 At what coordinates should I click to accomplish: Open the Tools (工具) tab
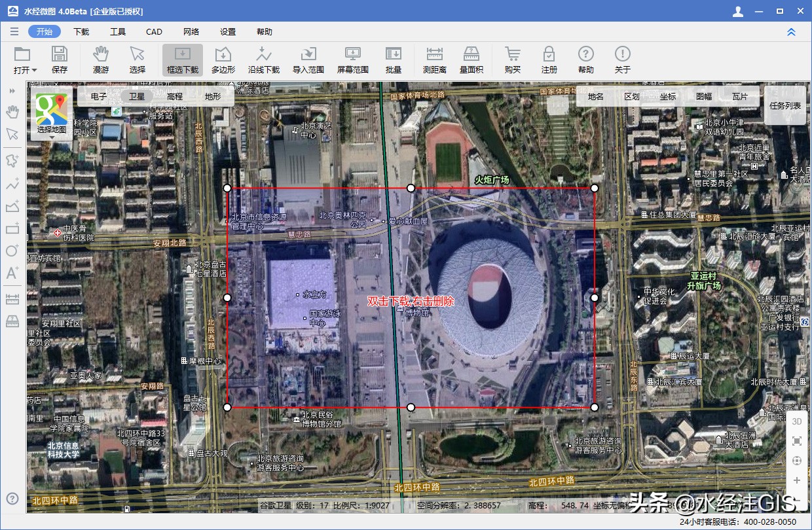point(118,31)
